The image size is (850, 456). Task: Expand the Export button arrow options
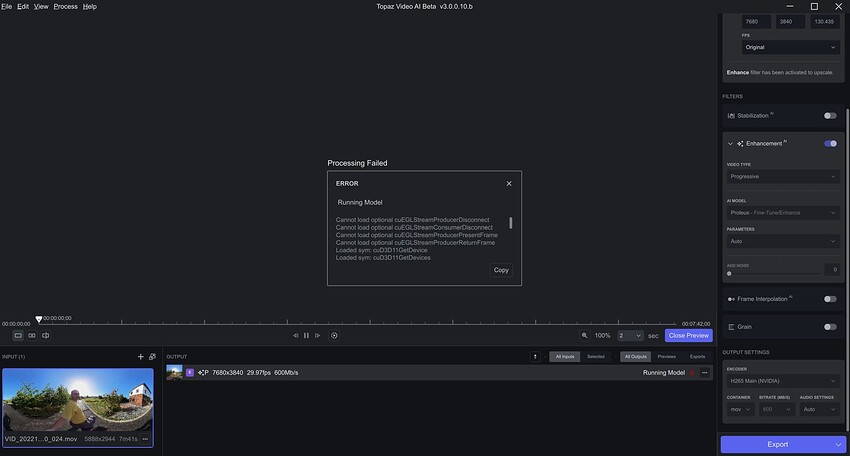pos(839,445)
